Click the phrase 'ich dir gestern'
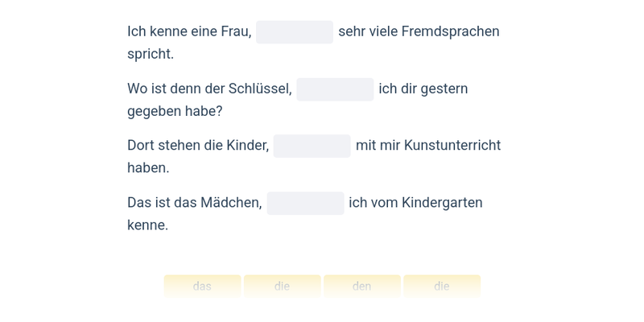This screenshot has height=322, width=644. [423, 89]
